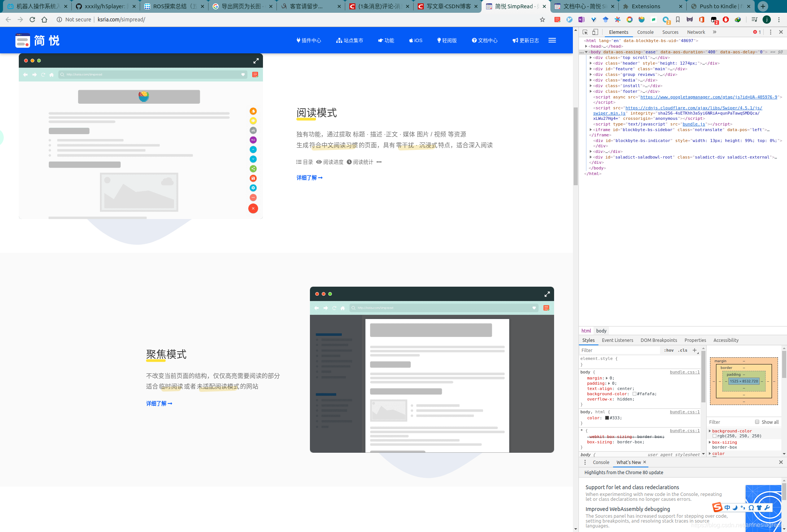Screen dimensions: 787x532
Task: Open bundle.css:1 link for body rule
Action: [684, 372]
